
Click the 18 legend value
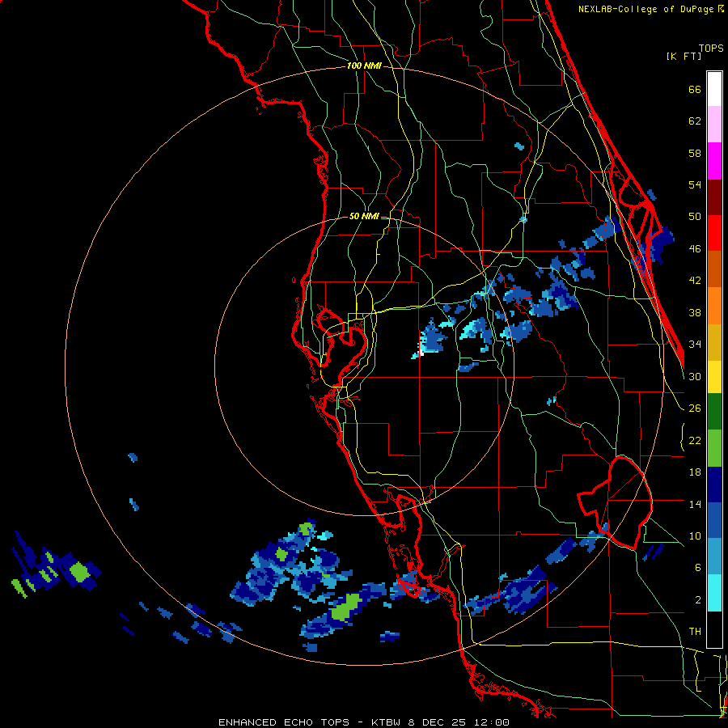coord(695,472)
